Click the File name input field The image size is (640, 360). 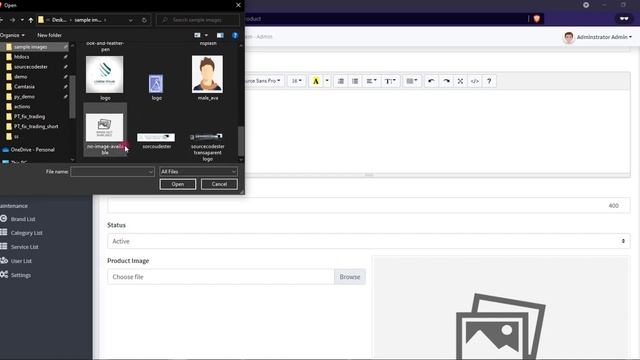tap(112, 172)
